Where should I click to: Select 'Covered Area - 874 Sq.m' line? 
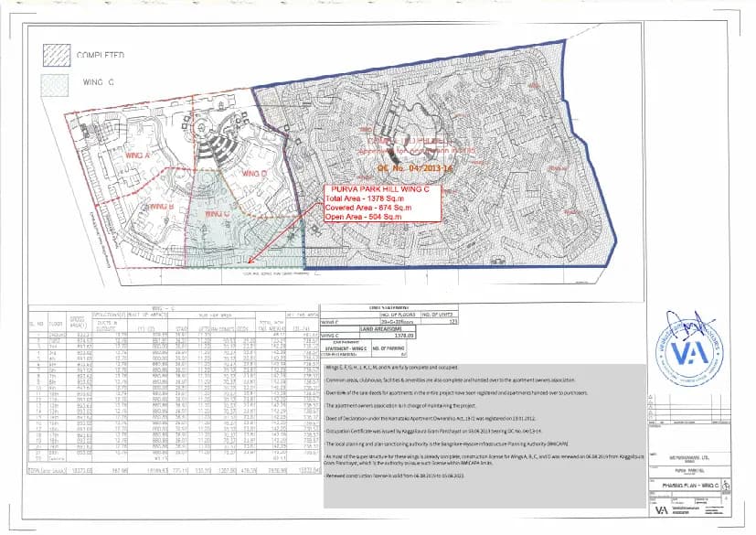tap(368, 208)
